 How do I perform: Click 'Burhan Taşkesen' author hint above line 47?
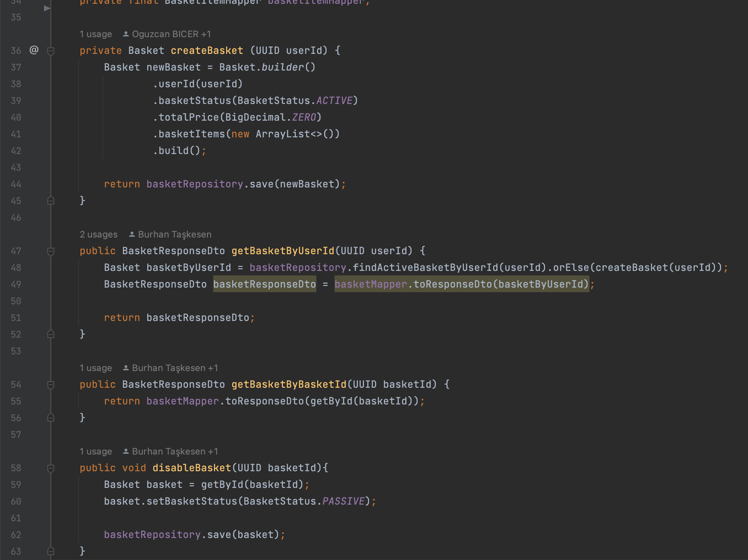pyautogui.click(x=174, y=234)
